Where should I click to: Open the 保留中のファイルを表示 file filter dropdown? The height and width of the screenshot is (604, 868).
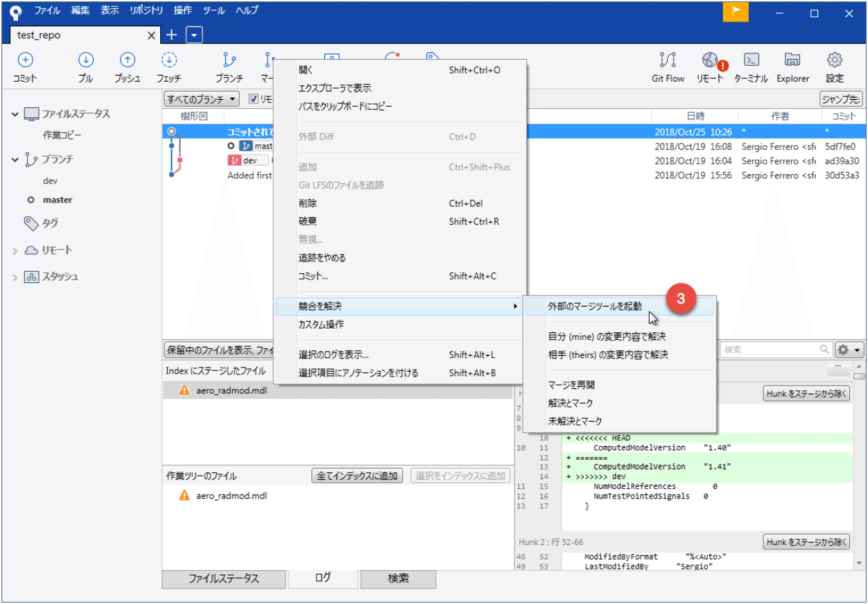pyautogui.click(x=219, y=350)
